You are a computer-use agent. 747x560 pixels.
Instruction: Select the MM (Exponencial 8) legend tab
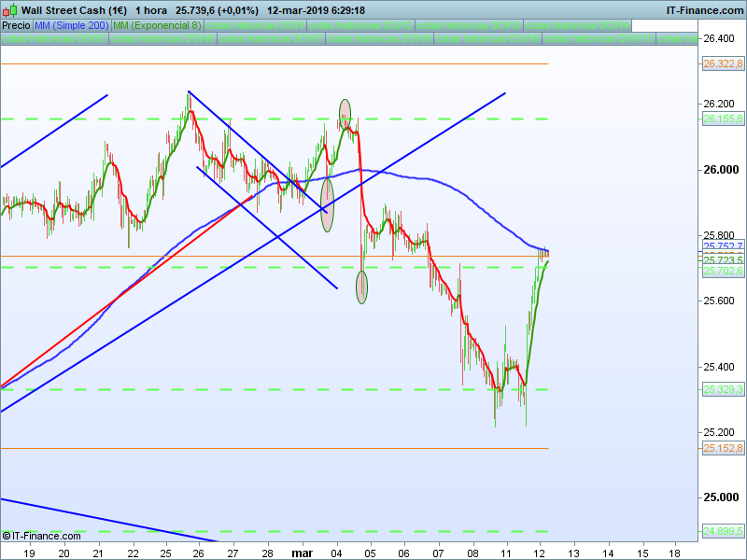click(x=157, y=25)
